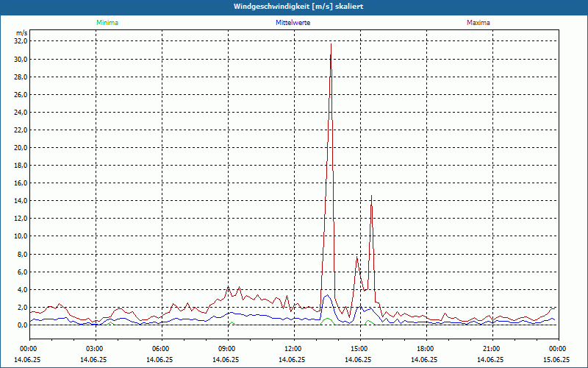Click the 18,0 y-axis value

pyautogui.click(x=21, y=165)
